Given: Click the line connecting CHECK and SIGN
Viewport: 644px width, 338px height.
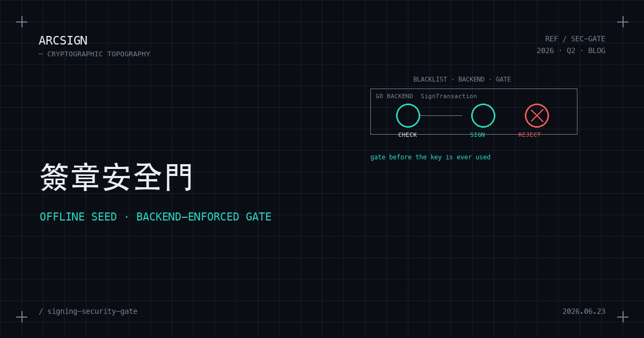Looking at the screenshot, I should pyautogui.click(x=441, y=115).
